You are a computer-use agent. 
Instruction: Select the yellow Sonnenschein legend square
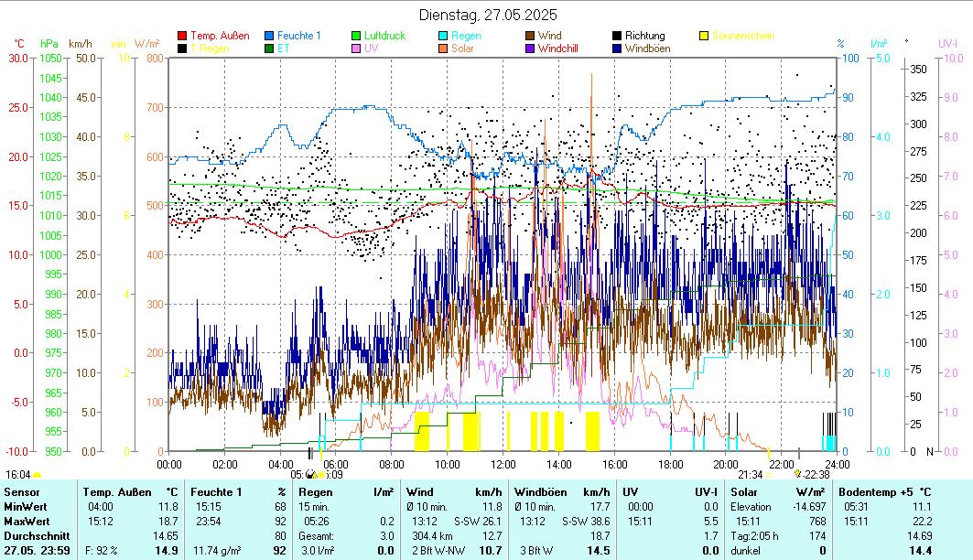point(705,37)
